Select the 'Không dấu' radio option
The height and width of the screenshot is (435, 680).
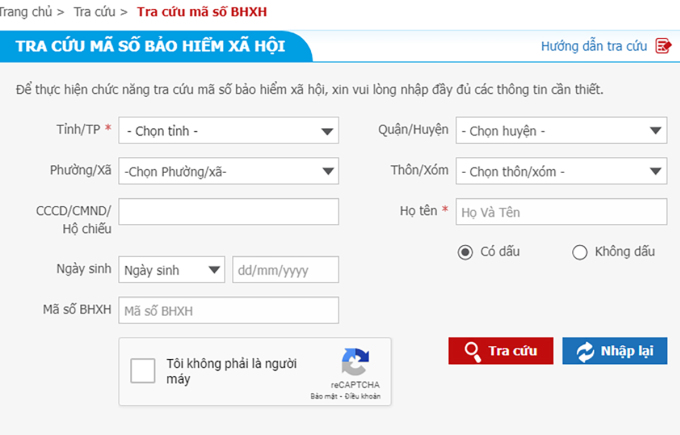579,252
